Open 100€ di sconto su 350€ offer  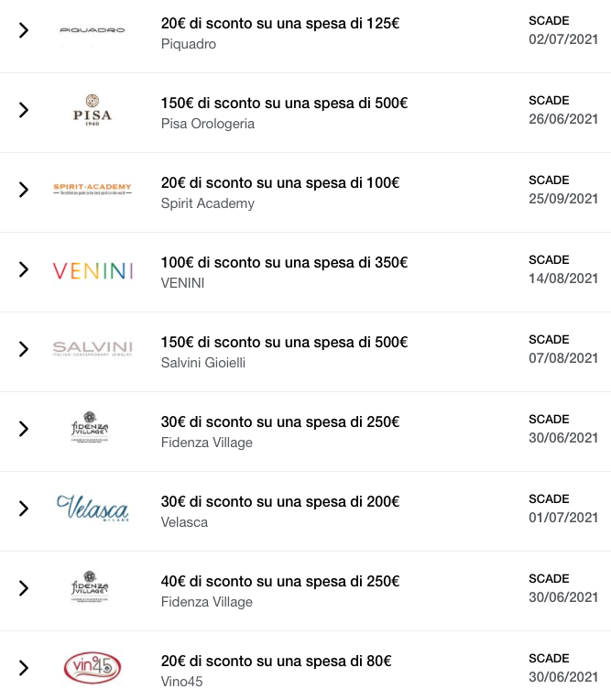coord(305,272)
